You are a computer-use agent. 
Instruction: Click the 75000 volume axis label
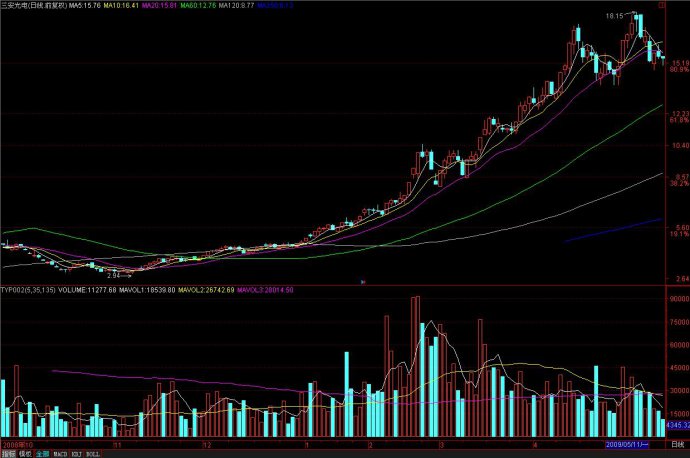(679, 322)
